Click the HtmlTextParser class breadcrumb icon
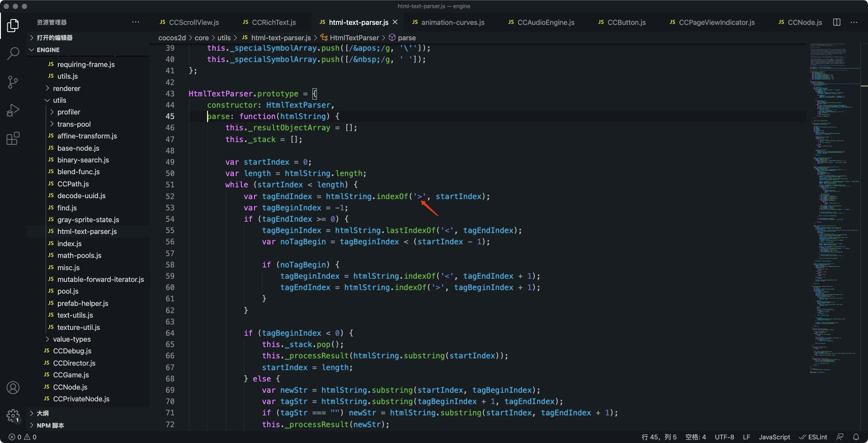Screen dimensions: 868x443 (324, 38)
